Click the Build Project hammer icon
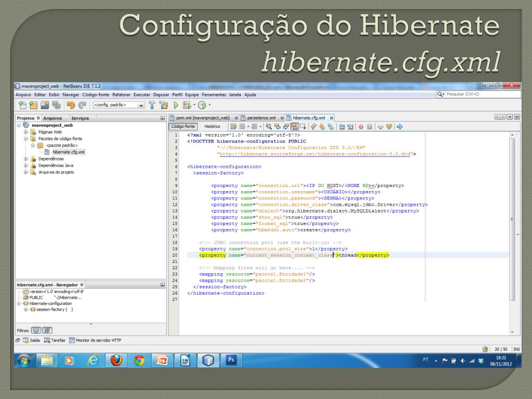 tap(152, 105)
